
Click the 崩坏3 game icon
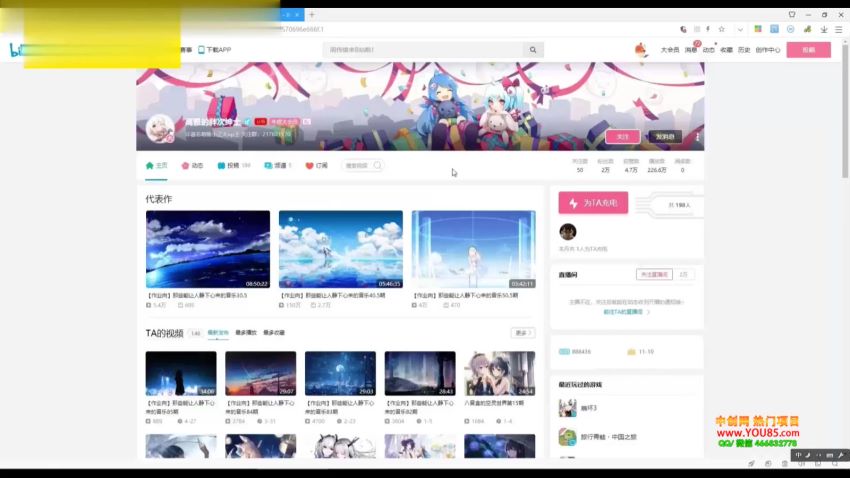click(x=568, y=408)
